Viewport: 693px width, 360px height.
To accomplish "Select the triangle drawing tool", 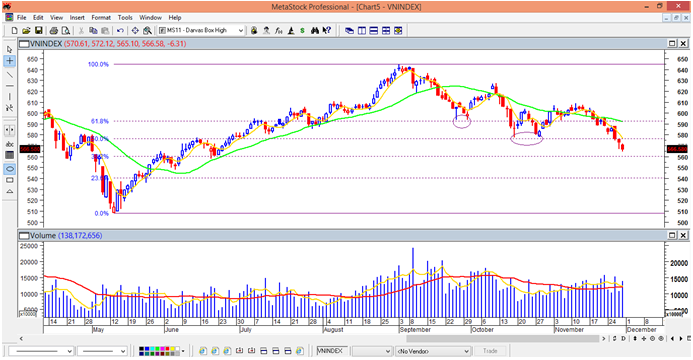I will pyautogui.click(x=10, y=191).
